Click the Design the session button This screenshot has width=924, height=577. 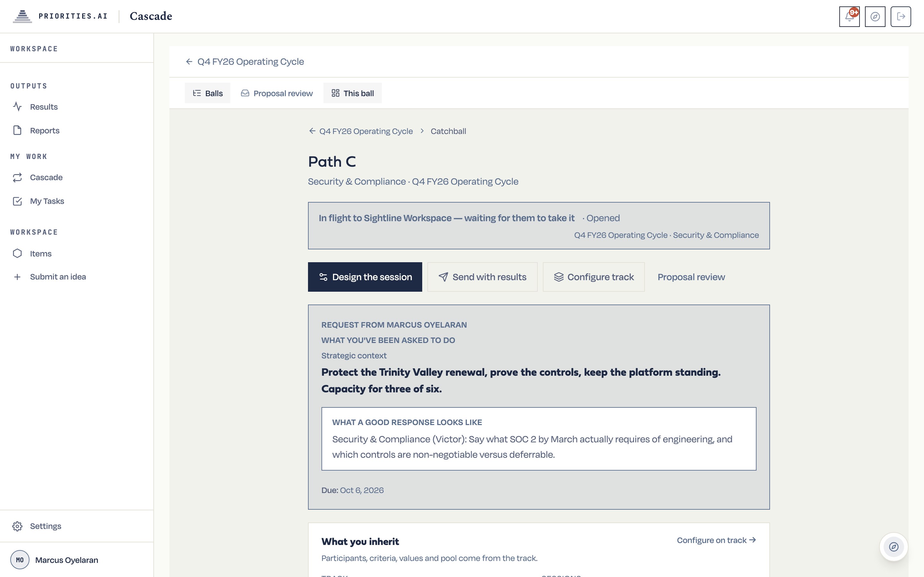pos(365,277)
